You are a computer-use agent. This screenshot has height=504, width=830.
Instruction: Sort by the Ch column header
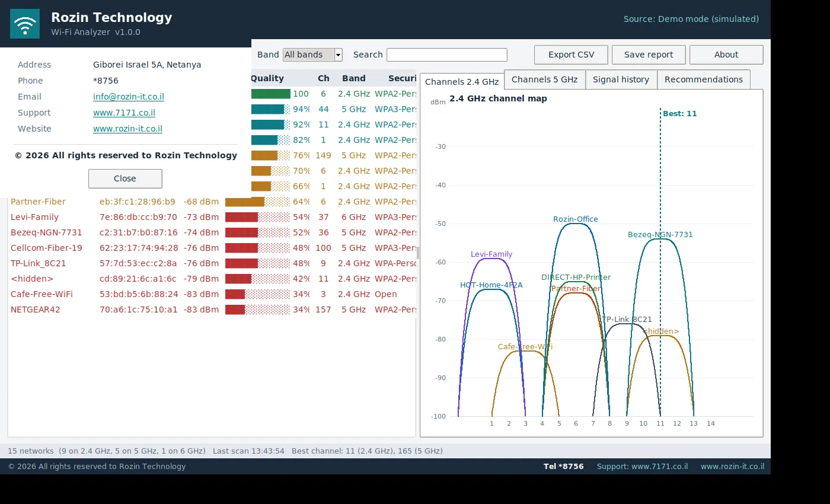coord(323,78)
